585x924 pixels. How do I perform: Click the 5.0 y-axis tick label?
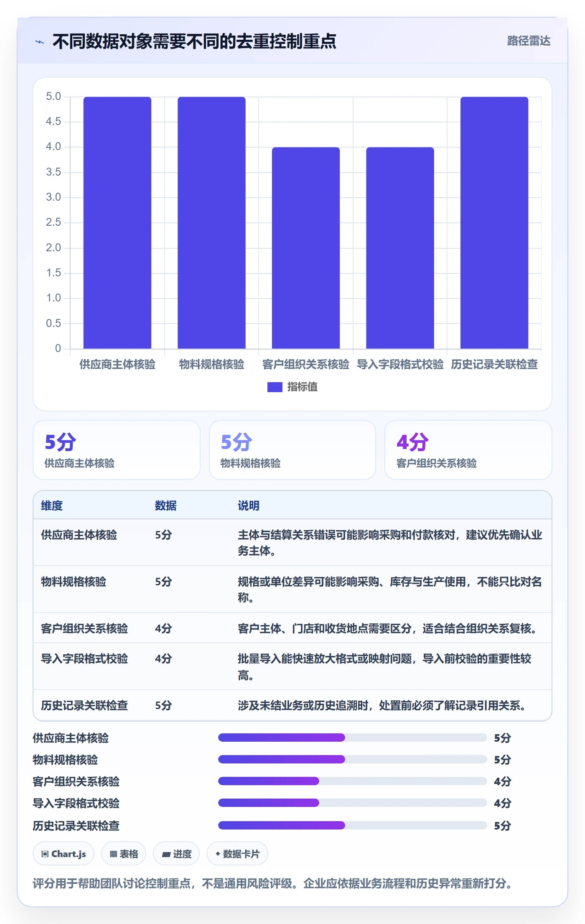(53, 97)
